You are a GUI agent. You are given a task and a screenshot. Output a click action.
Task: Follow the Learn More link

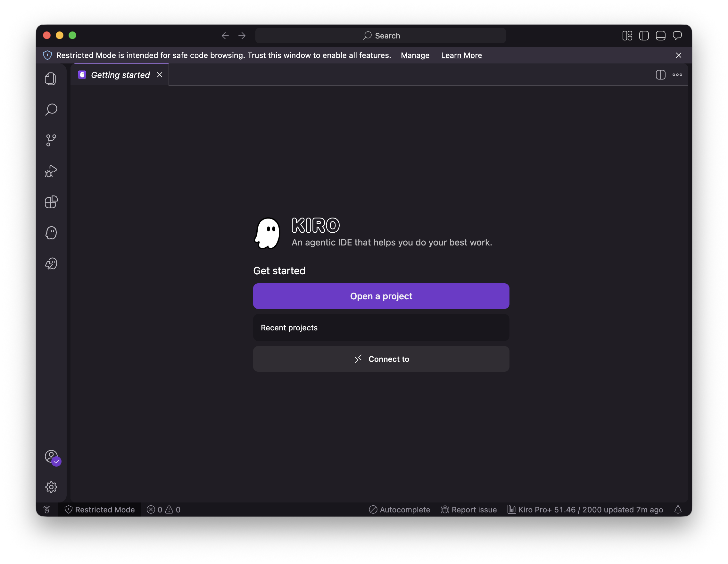[x=461, y=55]
